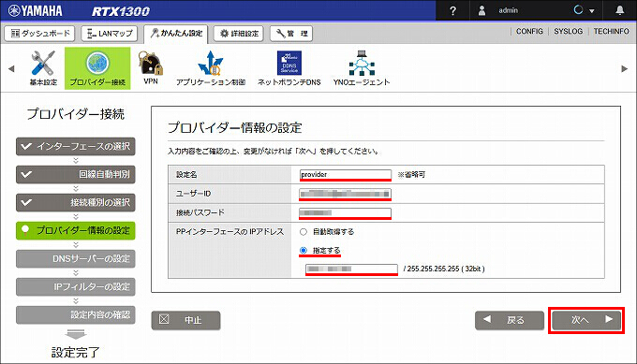Click the 接続パスワード input field

pyautogui.click(x=346, y=212)
